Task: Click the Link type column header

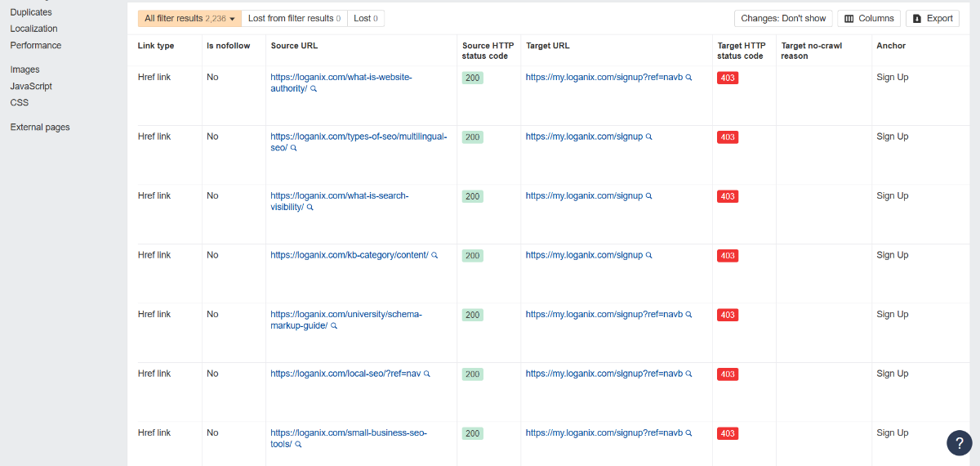Action: pos(156,46)
